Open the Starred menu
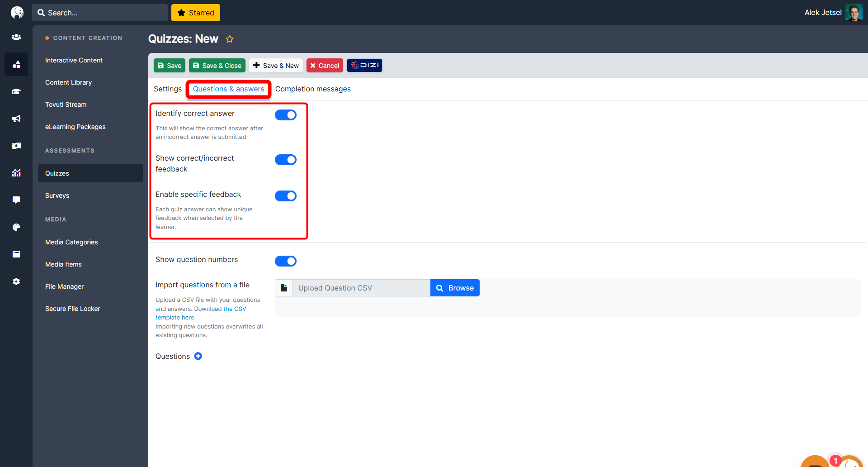Image resolution: width=868 pixels, height=467 pixels. 196,13
